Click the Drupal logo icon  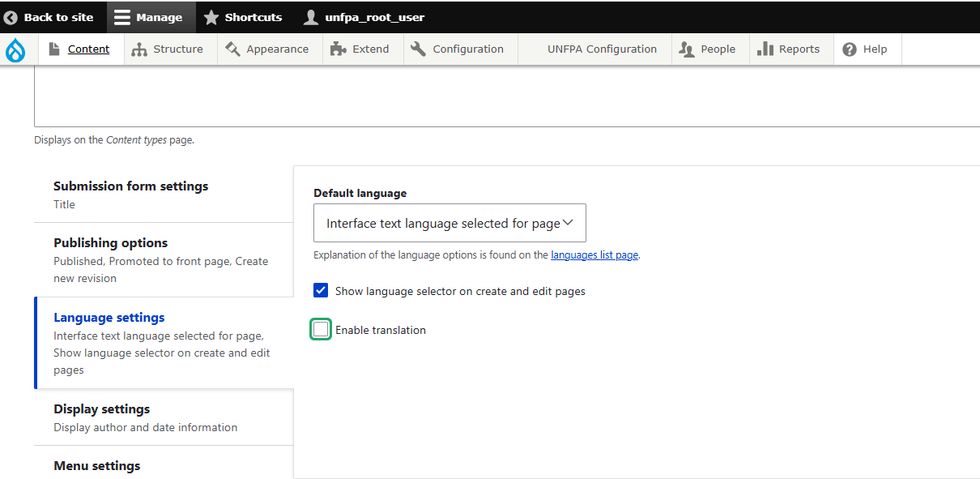[16, 49]
